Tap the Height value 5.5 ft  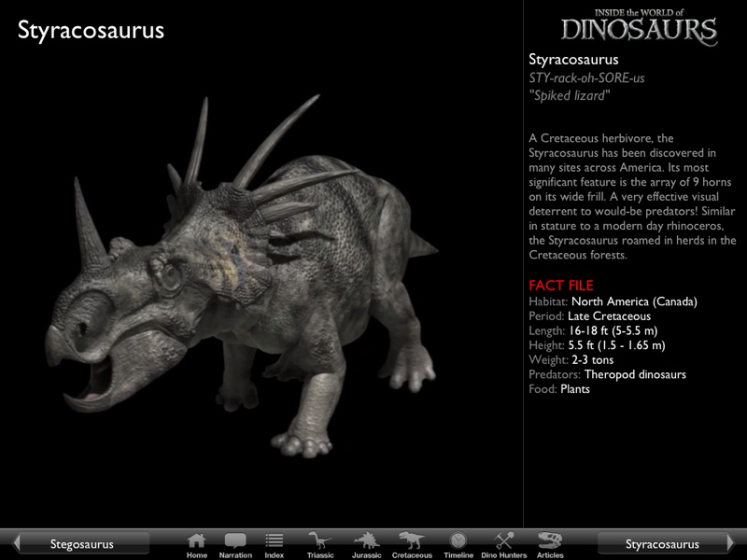[616, 345]
